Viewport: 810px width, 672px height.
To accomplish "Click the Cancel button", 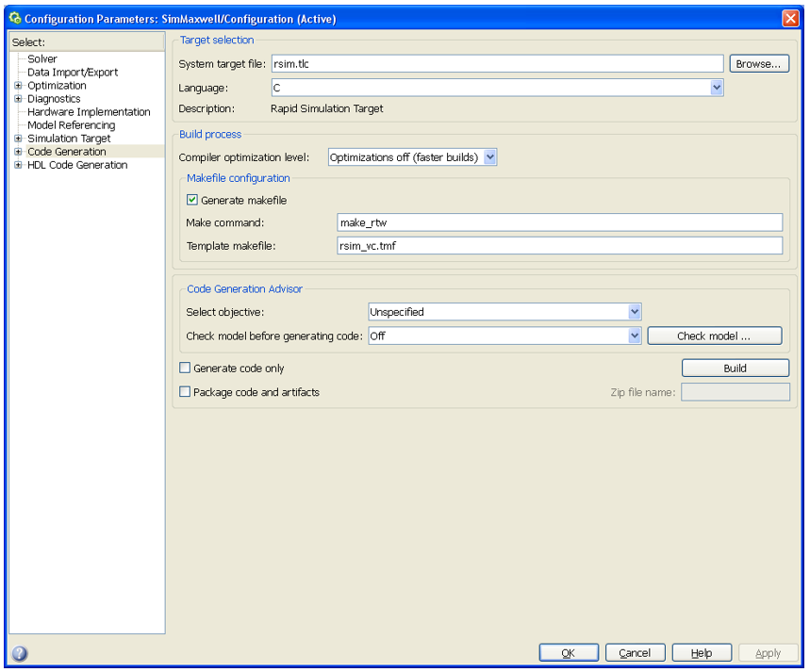I will tap(635, 653).
